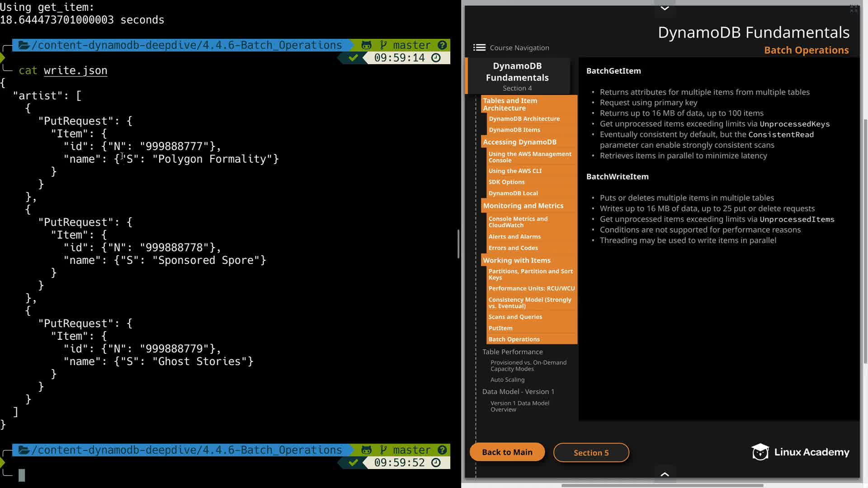Expand the Table Performance section
This screenshot has height=488, width=868.
[512, 352]
